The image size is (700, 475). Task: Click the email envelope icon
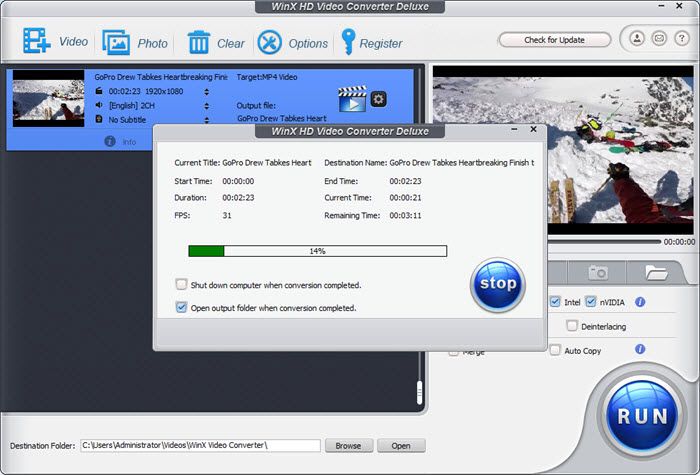pos(659,38)
